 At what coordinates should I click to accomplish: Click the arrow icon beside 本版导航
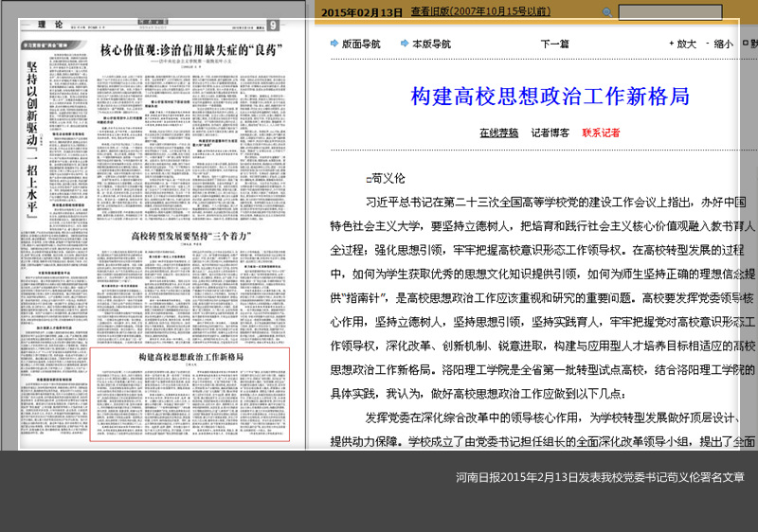(405, 44)
